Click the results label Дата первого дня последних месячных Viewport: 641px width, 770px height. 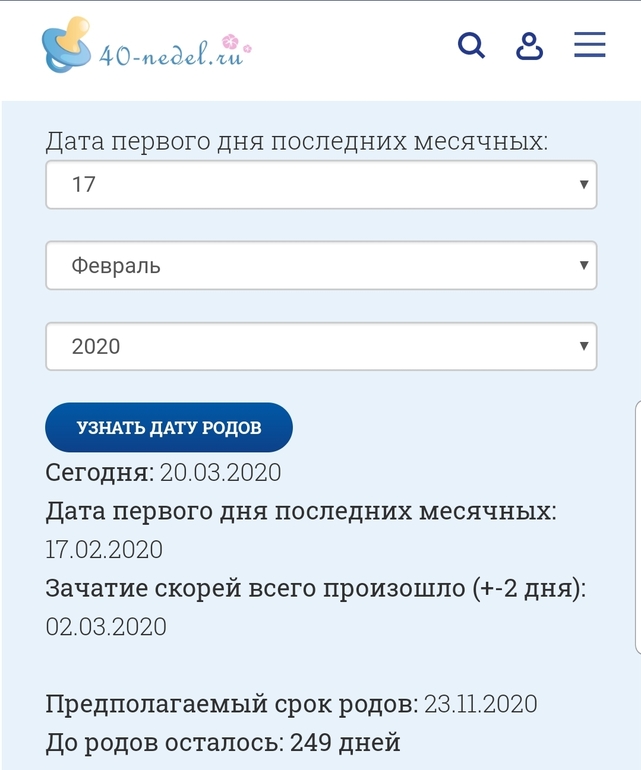tap(301, 511)
